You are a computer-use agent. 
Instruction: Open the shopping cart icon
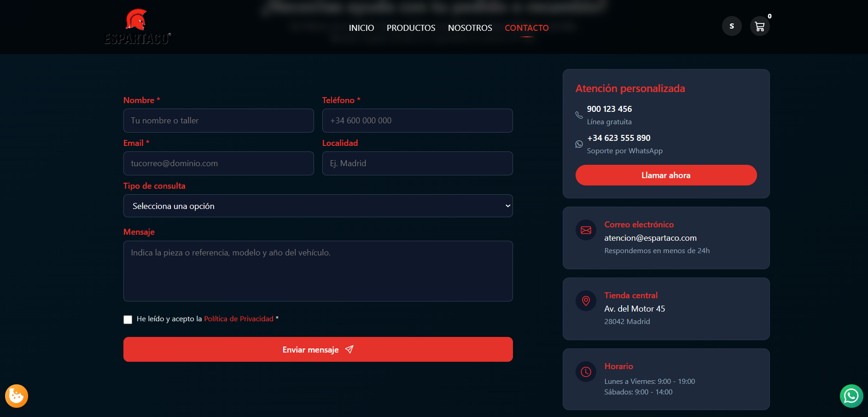click(760, 26)
